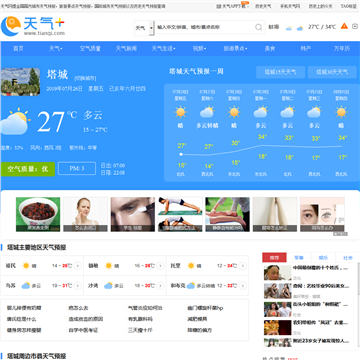The height and width of the screenshot is (360, 360).
Task: Open the 历史天气 link in the top bar
Action: pyautogui.click(x=263, y=6)
